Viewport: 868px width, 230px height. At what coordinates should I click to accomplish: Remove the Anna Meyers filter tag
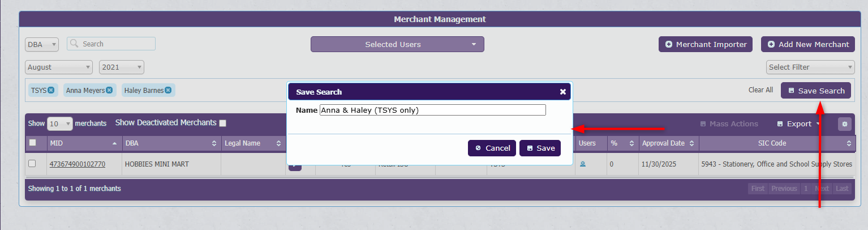tap(109, 90)
